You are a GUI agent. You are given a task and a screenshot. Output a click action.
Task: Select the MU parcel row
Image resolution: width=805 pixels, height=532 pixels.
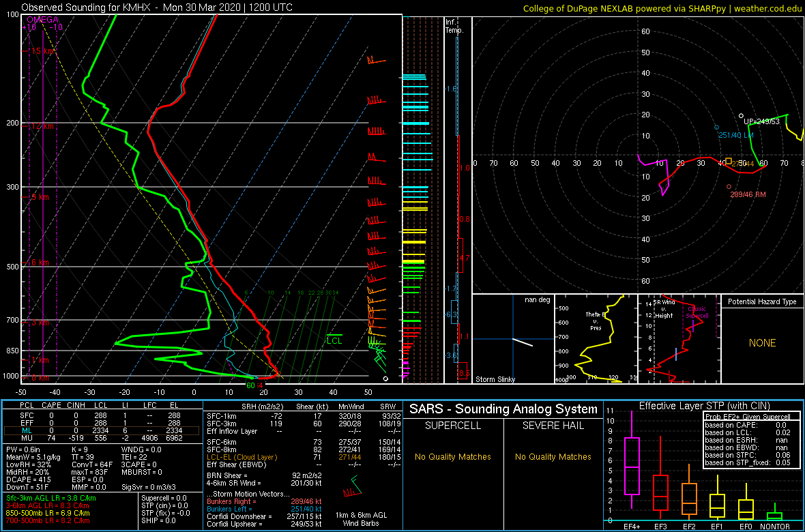[x=103, y=438]
